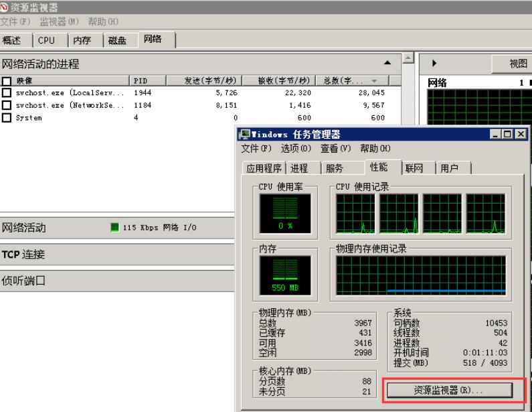The width and height of the screenshot is (532, 412).
Task: Switch to the 磁盘 tab
Action: pos(120,40)
